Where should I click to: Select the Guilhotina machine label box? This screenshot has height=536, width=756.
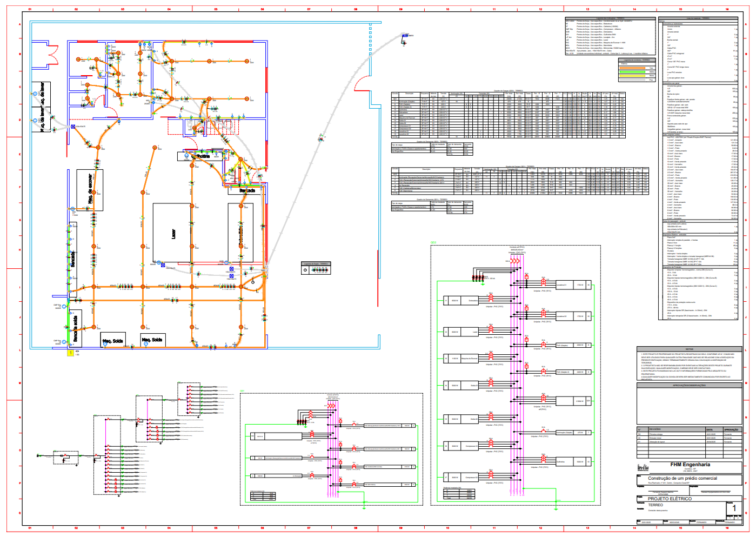[200, 156]
